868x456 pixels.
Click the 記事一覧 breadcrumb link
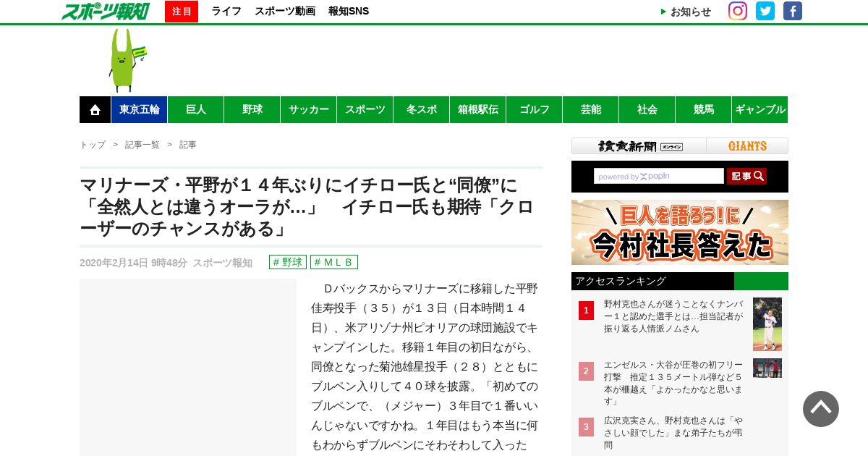coord(142,145)
